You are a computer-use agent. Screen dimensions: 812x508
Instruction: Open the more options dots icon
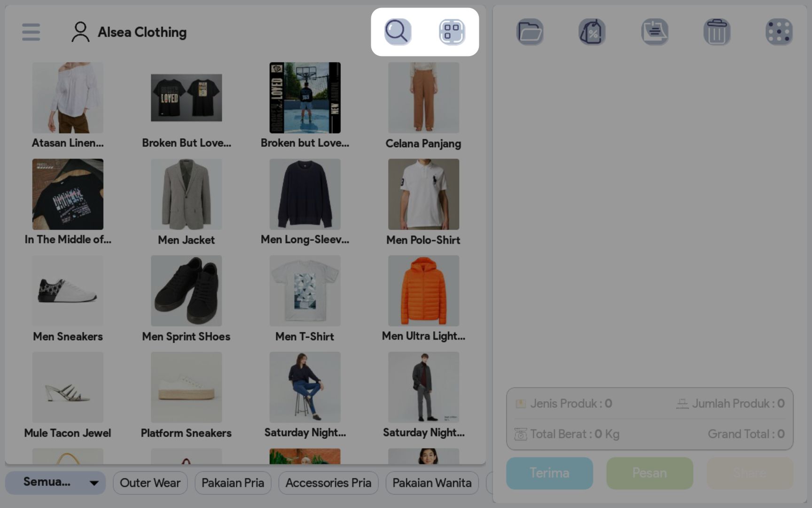779,32
